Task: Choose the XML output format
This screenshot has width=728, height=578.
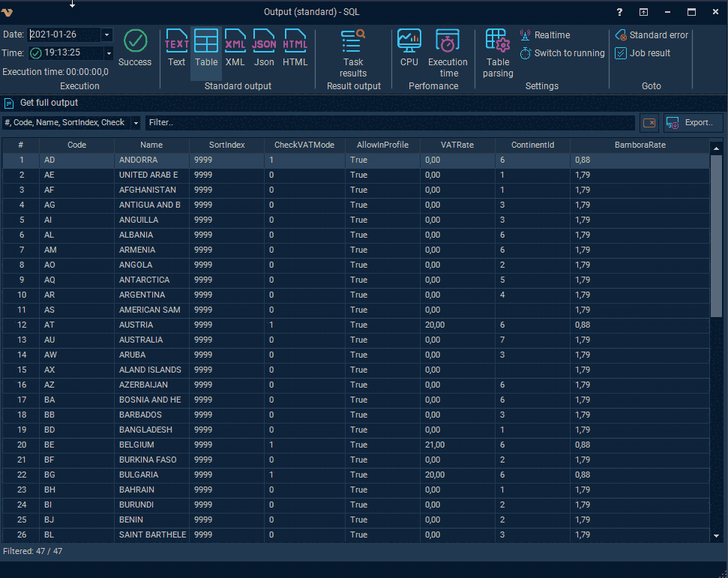Action: point(235,47)
